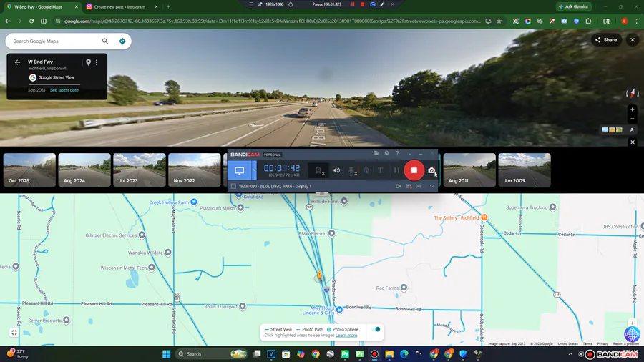
Task: Click the Learn more link in legend
Action: [346, 336]
